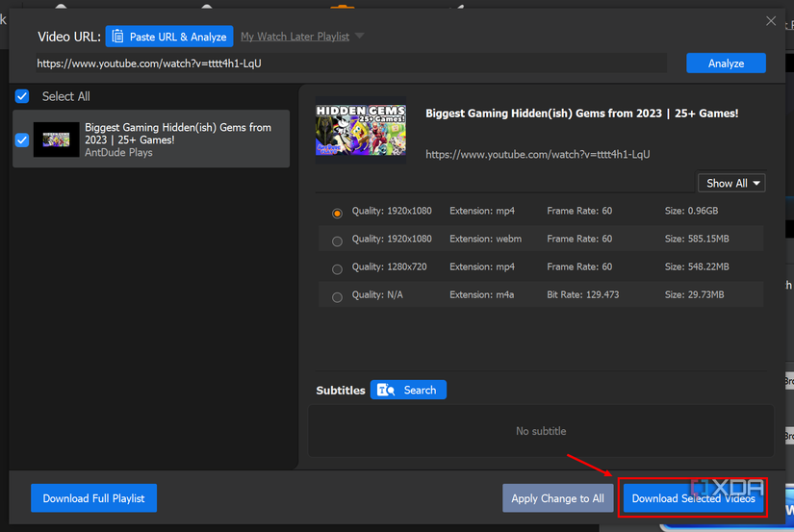Close the video download dialog
The width and height of the screenshot is (794, 532).
[771, 21]
